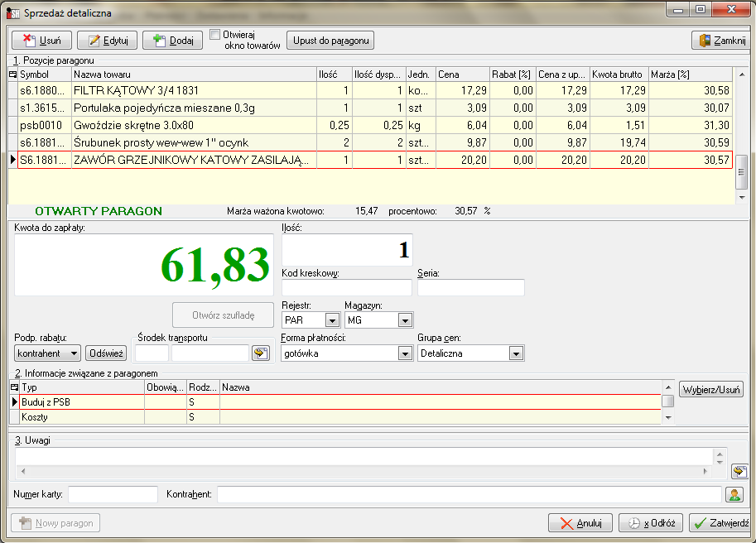Image resolution: width=756 pixels, height=543 pixels.
Task: Click the icon button beside the Uwagi field
Action: click(x=739, y=471)
